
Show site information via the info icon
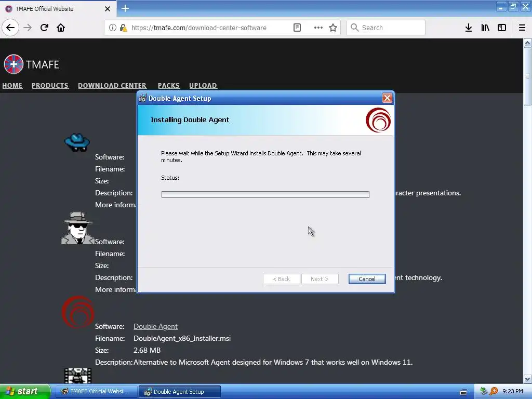113,28
